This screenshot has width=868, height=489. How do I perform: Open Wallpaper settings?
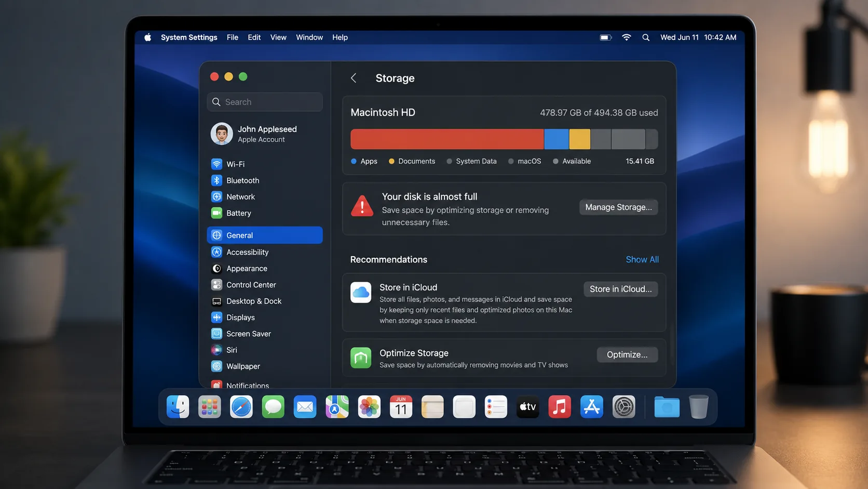[265, 366]
